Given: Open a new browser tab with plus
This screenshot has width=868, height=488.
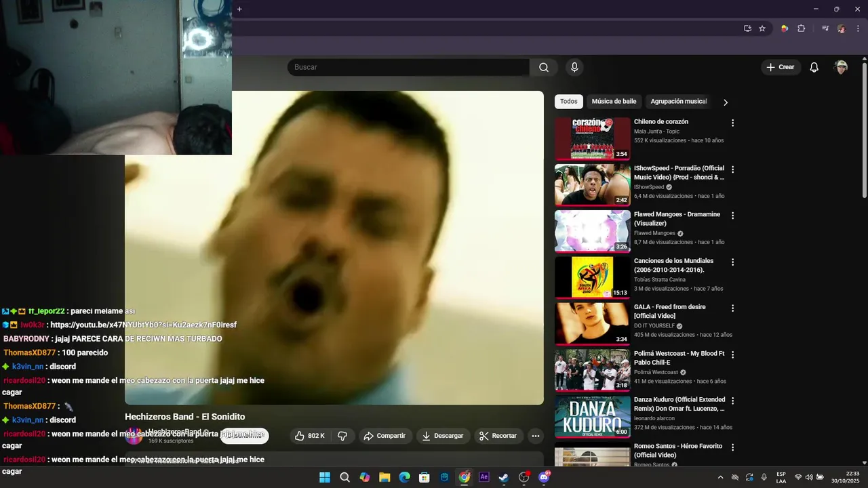Looking at the screenshot, I should (239, 9).
